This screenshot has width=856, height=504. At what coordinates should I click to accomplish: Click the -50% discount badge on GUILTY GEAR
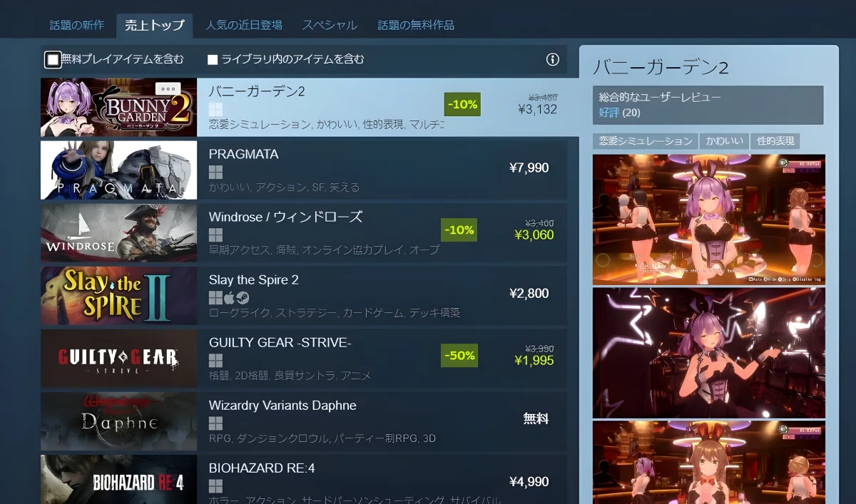pyautogui.click(x=459, y=355)
